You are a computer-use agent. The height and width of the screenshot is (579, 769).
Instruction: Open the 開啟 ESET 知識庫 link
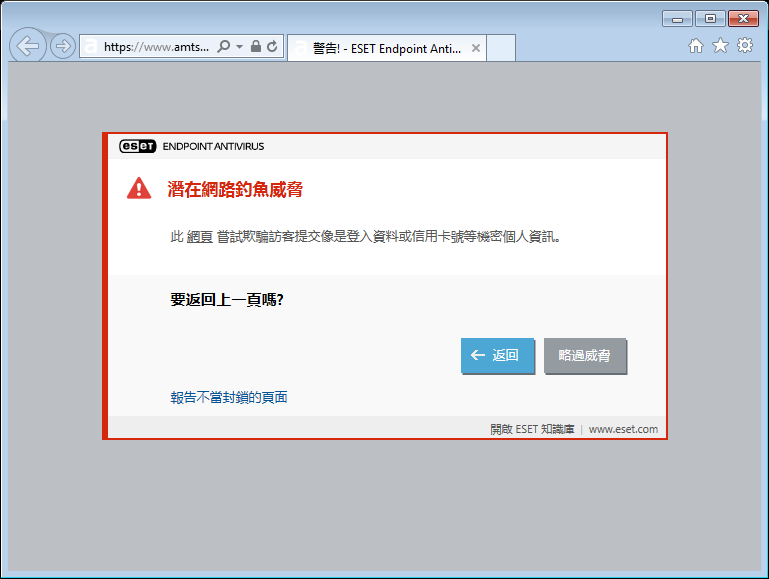(x=532, y=429)
